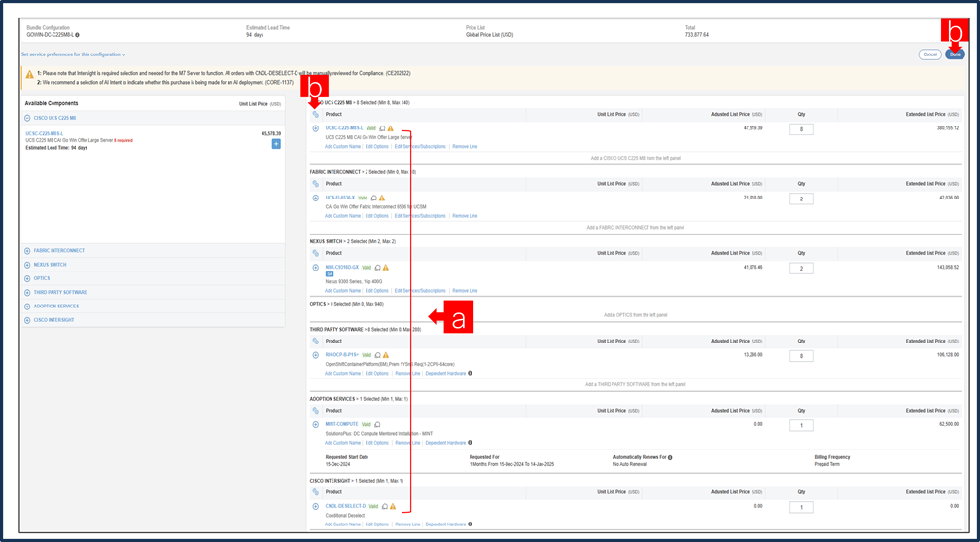The width and height of the screenshot is (980, 542).
Task: Expand the UCSC-C225-M8S-L line with plus circle
Action: tap(316, 128)
